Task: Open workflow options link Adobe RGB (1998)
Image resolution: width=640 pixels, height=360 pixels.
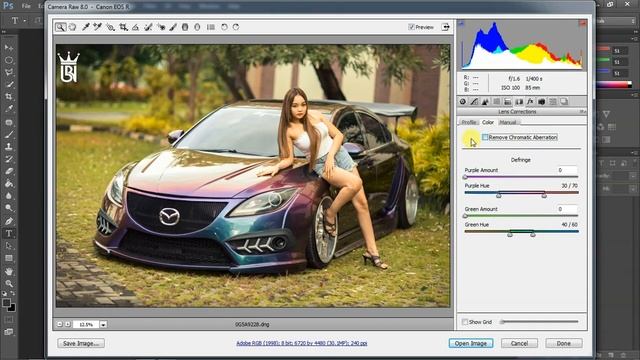Action: (302, 343)
